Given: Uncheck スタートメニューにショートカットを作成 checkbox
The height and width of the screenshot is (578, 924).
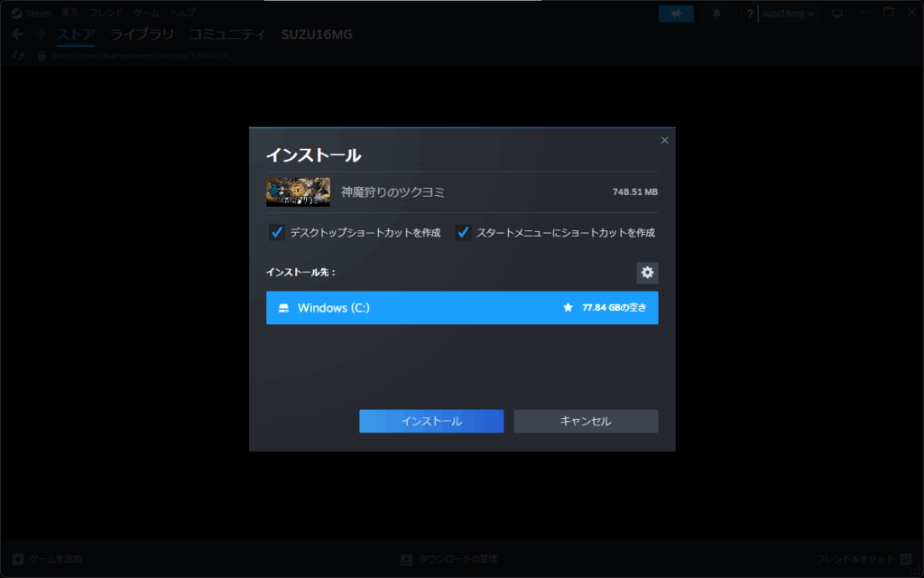Looking at the screenshot, I should (463, 232).
